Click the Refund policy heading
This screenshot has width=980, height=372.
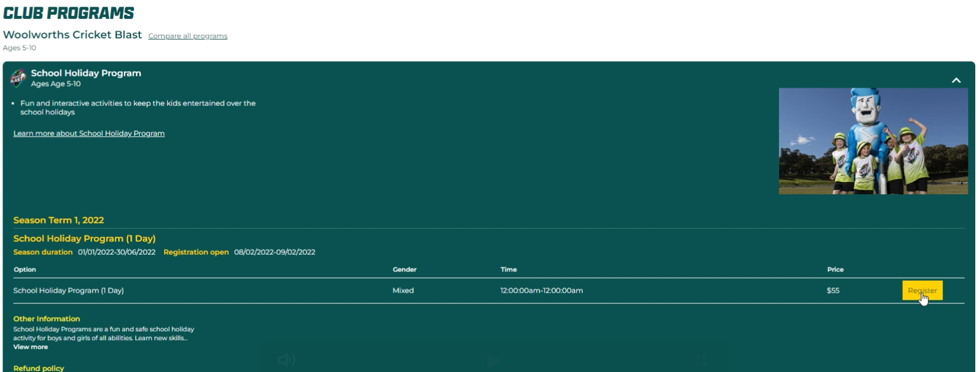39,368
